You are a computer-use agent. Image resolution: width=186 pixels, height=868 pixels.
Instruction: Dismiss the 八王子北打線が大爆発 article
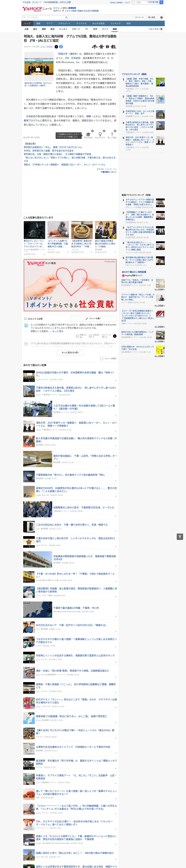pos(116,415)
